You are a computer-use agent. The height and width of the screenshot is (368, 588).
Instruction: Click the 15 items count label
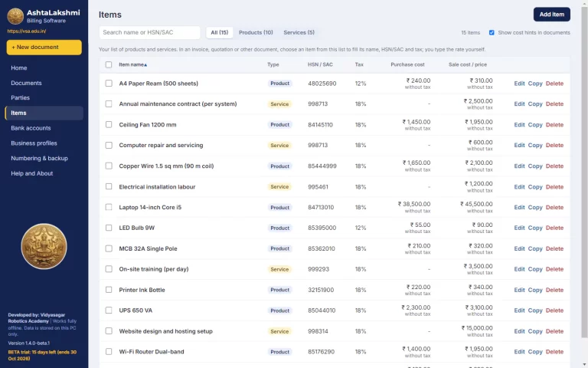coord(470,33)
